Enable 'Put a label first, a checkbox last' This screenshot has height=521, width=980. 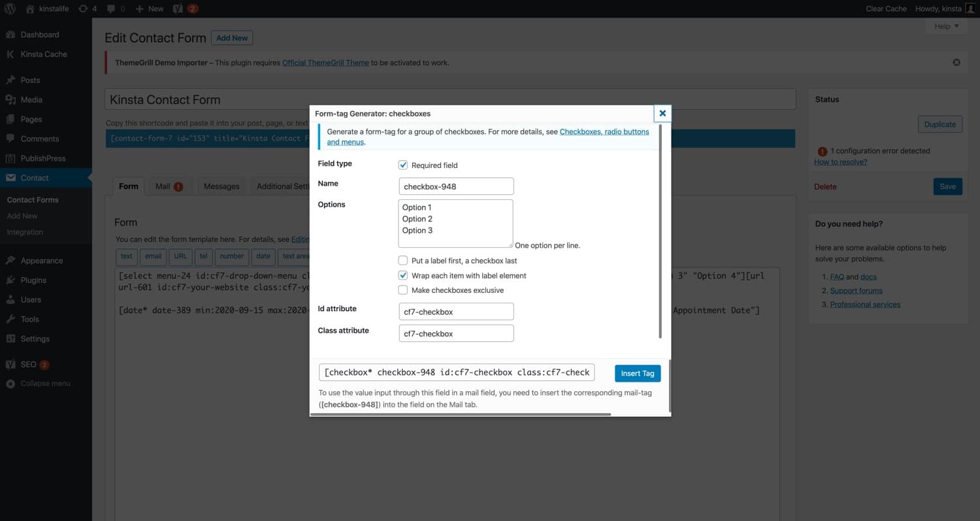click(403, 260)
